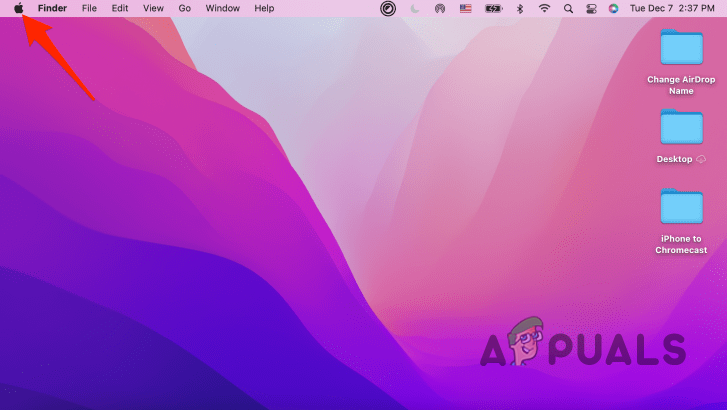The image size is (727, 410).
Task: Expand the Go menu
Action: pos(184,8)
